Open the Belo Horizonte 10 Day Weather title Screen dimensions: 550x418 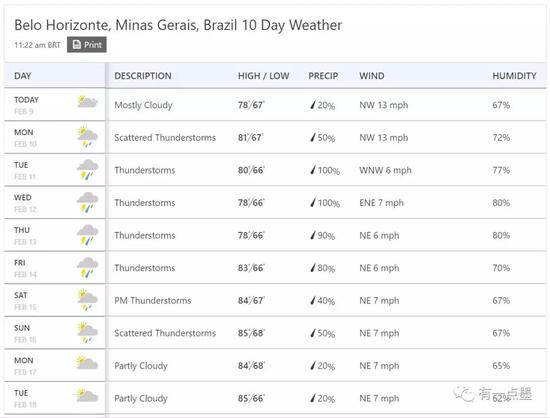click(178, 25)
